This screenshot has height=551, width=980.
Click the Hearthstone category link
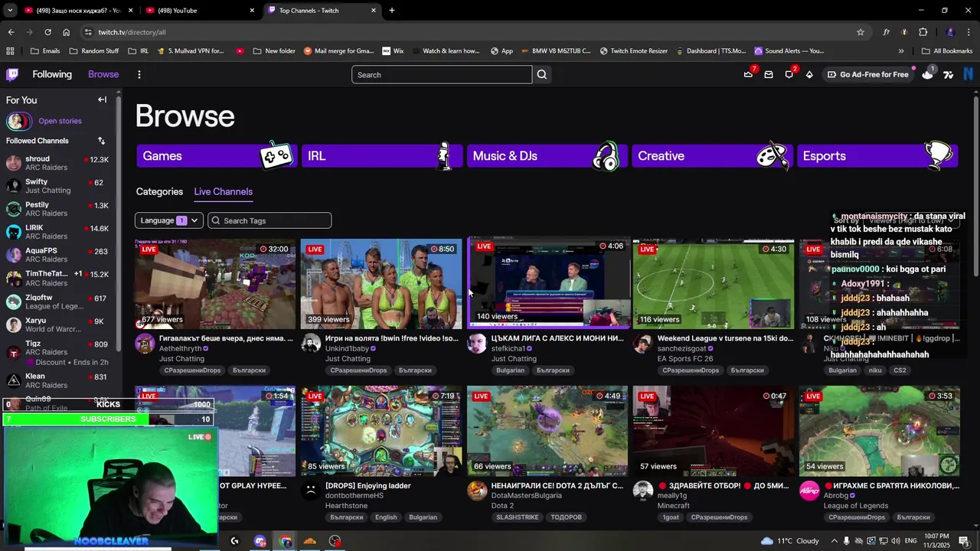click(x=346, y=506)
